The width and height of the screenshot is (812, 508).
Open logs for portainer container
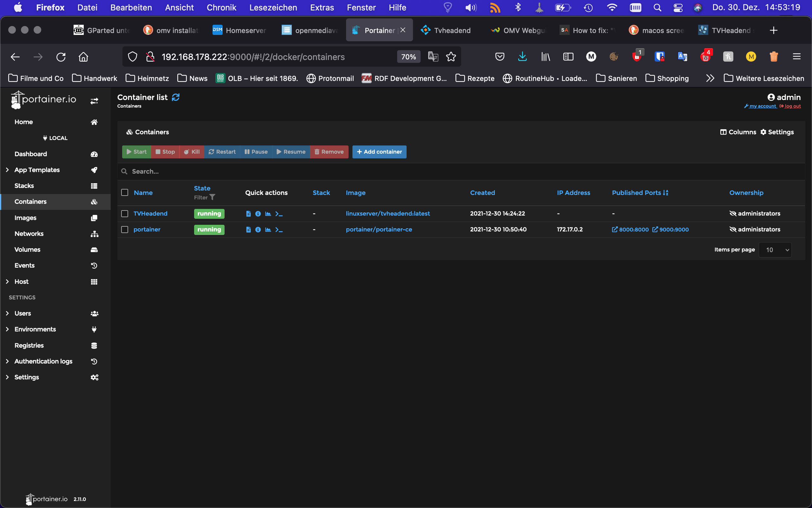[248, 230]
